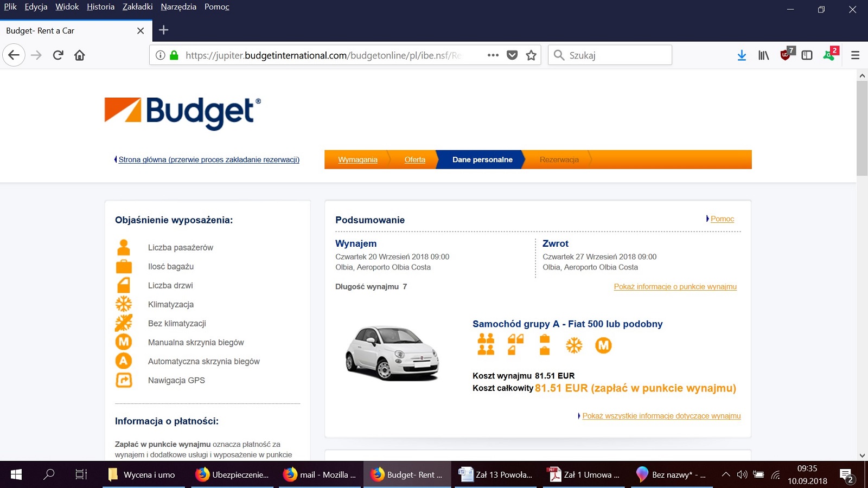The image size is (868, 488).
Task: Click the Liczba drzwi legend icon
Action: (x=124, y=285)
